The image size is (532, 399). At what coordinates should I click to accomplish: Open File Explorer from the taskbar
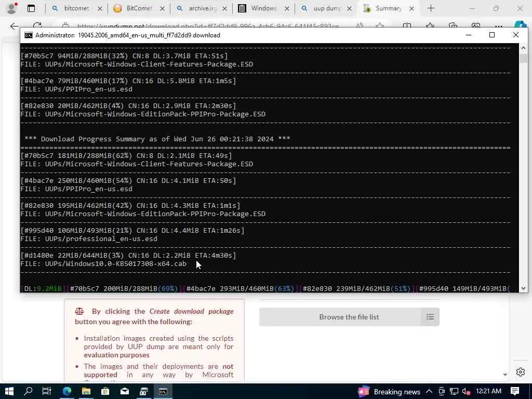[x=86, y=392]
